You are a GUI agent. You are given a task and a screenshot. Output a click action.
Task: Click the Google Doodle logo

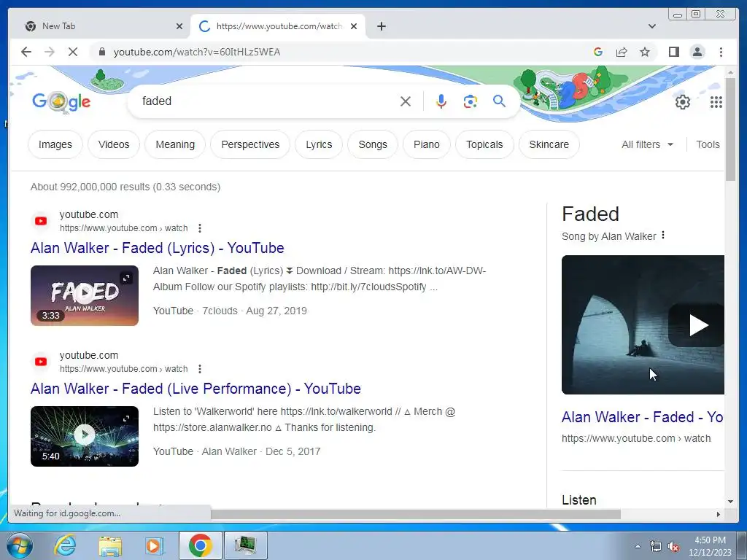pos(61,101)
